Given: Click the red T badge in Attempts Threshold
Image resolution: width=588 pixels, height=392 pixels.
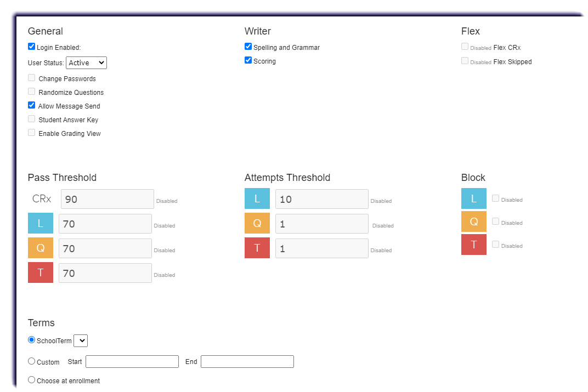Looking at the screenshot, I should pyautogui.click(x=257, y=248).
